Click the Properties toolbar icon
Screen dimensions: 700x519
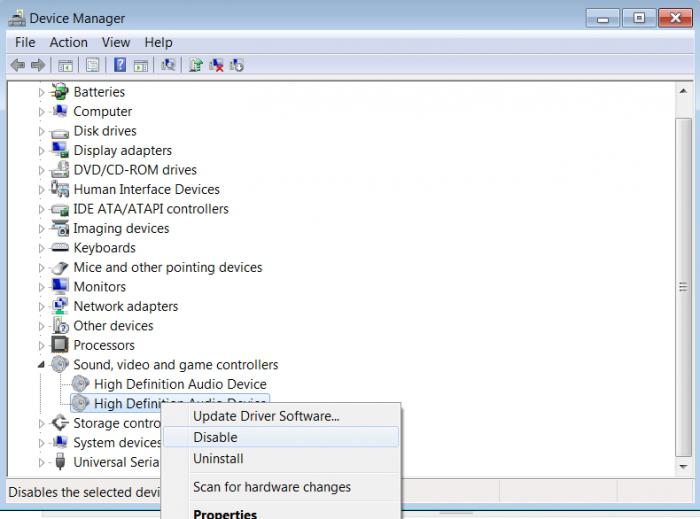pyautogui.click(x=92, y=66)
